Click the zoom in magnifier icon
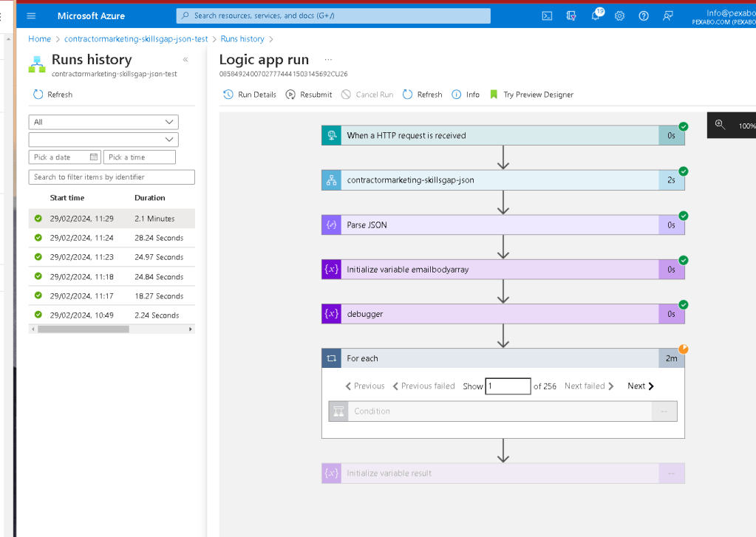The height and width of the screenshot is (537, 756). click(x=720, y=124)
